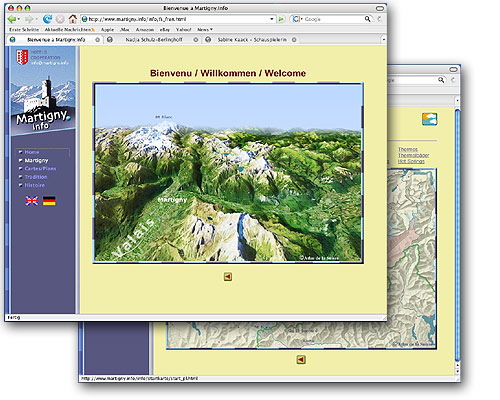Click the red back arrow below panorama
This screenshot has height=400, width=500.
[228, 277]
